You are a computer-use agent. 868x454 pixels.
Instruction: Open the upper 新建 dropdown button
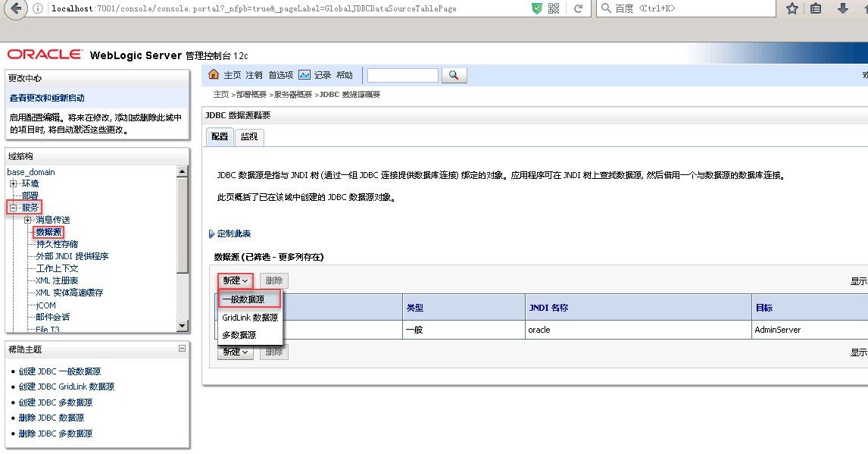236,280
